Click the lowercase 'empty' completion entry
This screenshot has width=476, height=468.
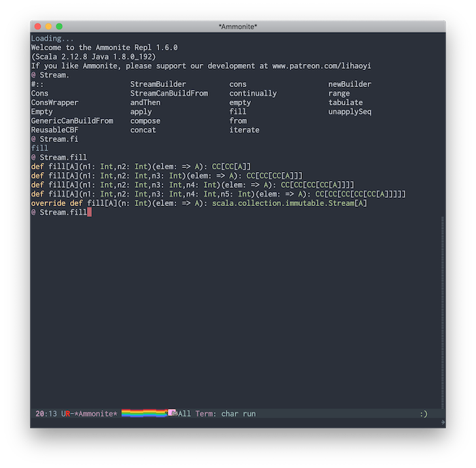pyautogui.click(x=240, y=102)
